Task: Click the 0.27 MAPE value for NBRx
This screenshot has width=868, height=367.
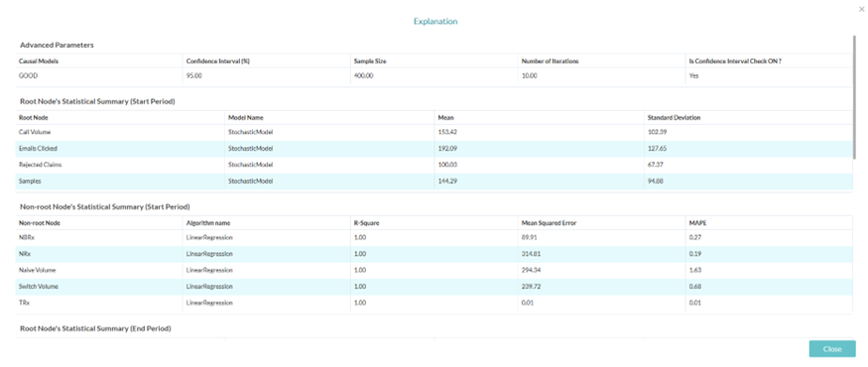Action: 695,237
